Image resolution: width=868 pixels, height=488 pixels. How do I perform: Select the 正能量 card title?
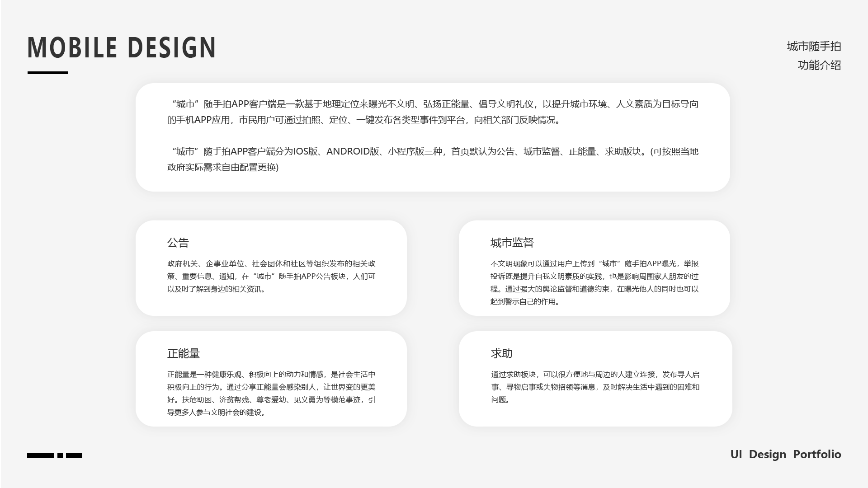[184, 353]
